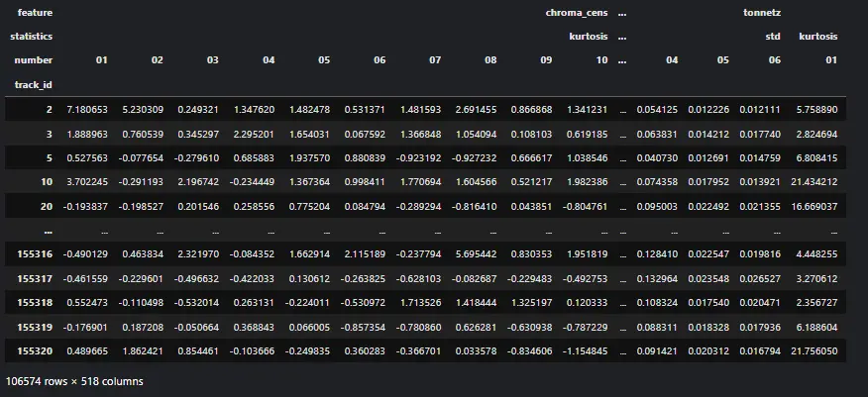Click the cell 1.713526

click(x=421, y=302)
